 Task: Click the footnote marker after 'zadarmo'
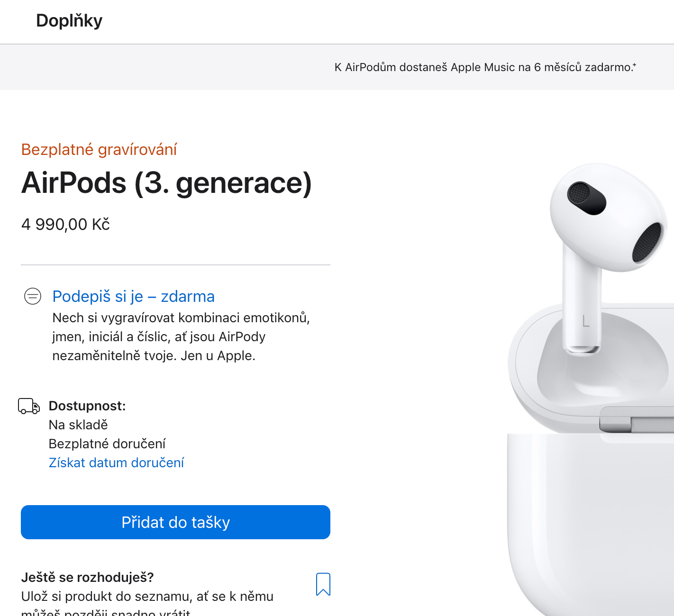(x=635, y=65)
